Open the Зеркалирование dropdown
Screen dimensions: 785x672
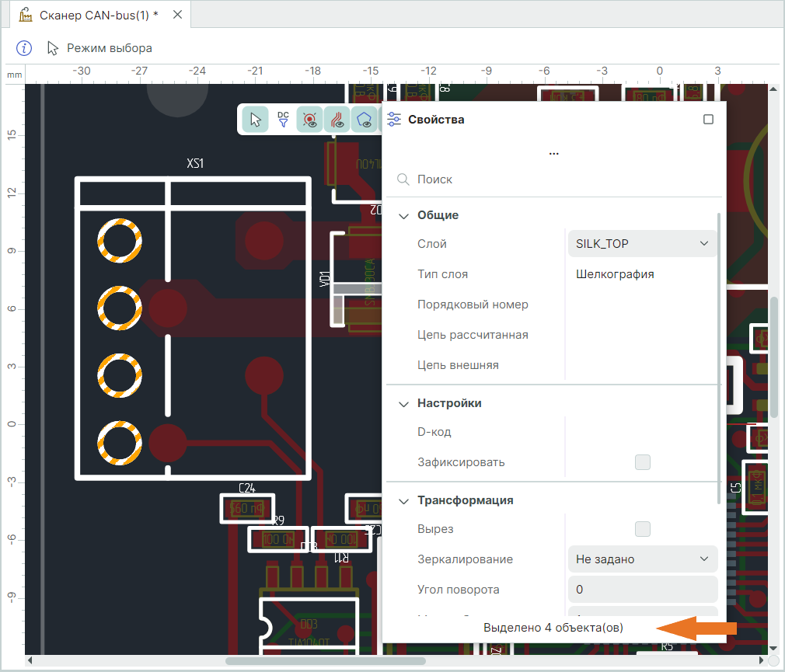[x=642, y=559]
